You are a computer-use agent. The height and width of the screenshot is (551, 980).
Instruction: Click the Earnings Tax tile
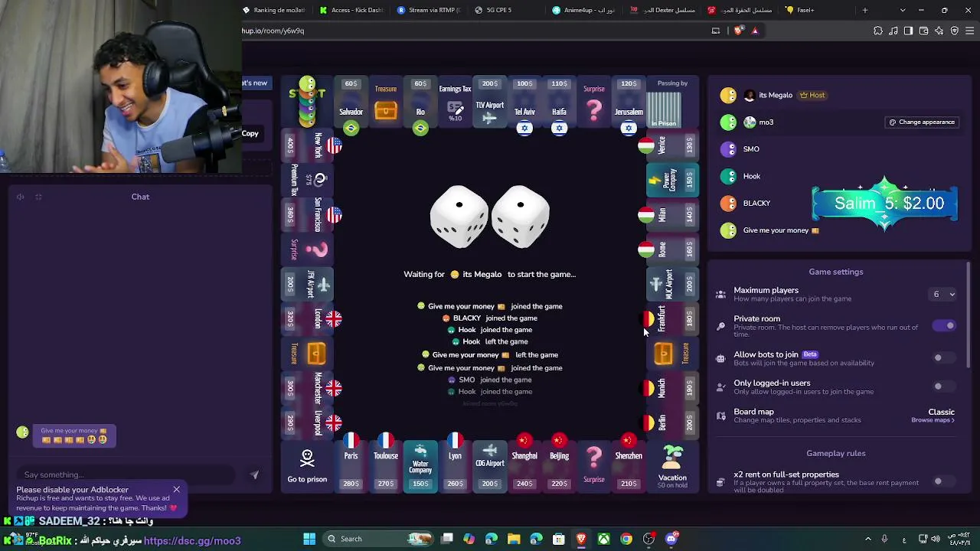coord(455,103)
